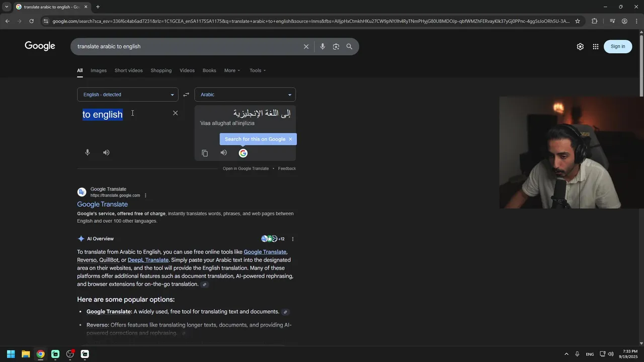This screenshot has height=362, width=644.
Task: Bookmark this page with star icon
Action: click(x=578, y=21)
